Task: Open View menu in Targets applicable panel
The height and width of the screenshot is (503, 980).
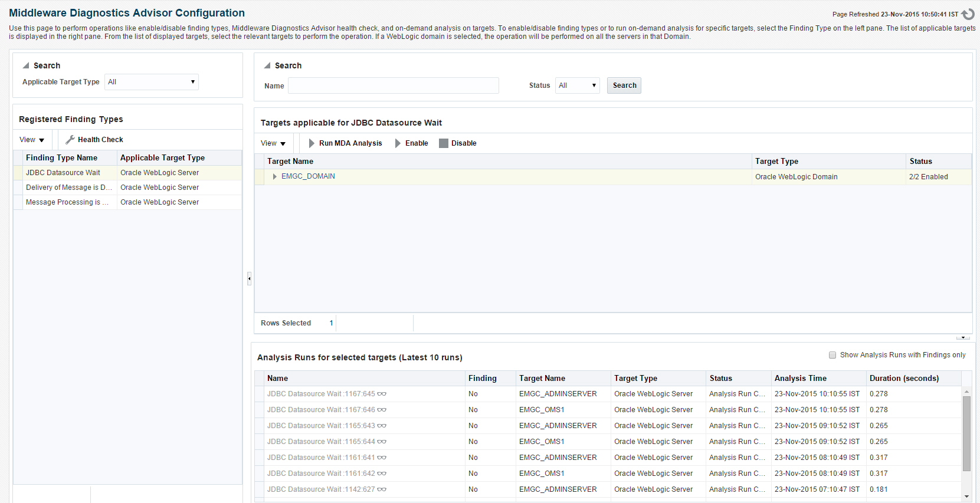Action: point(273,143)
